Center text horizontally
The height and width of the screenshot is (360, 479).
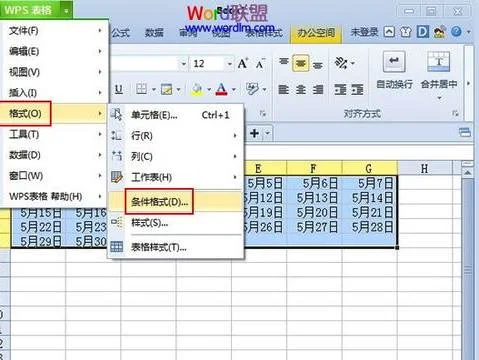[x=301, y=89]
